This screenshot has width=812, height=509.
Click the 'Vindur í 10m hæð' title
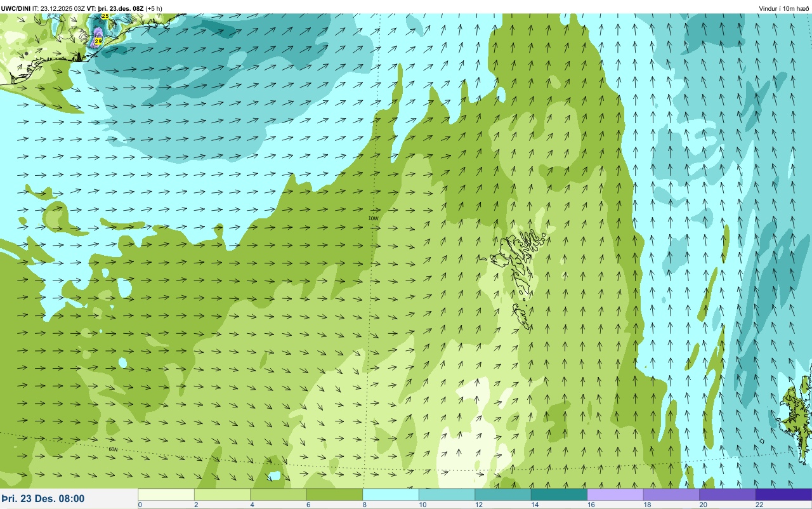[x=783, y=8]
